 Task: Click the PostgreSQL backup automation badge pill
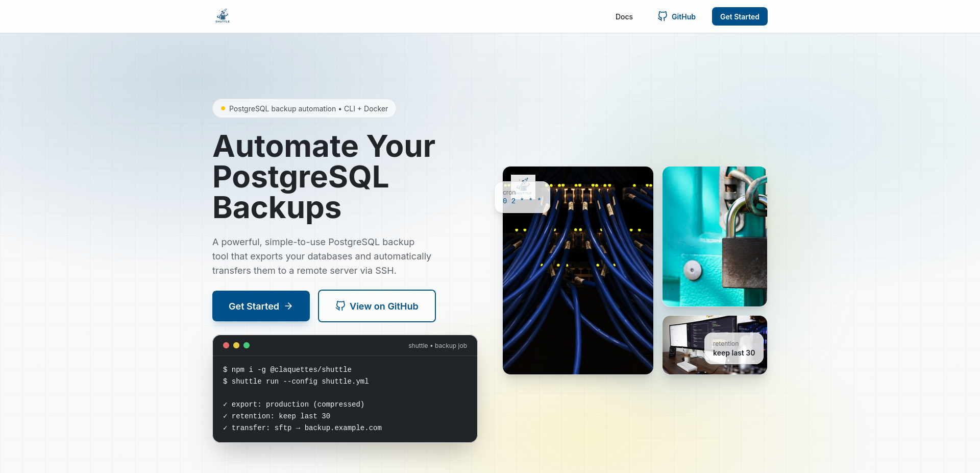click(304, 108)
